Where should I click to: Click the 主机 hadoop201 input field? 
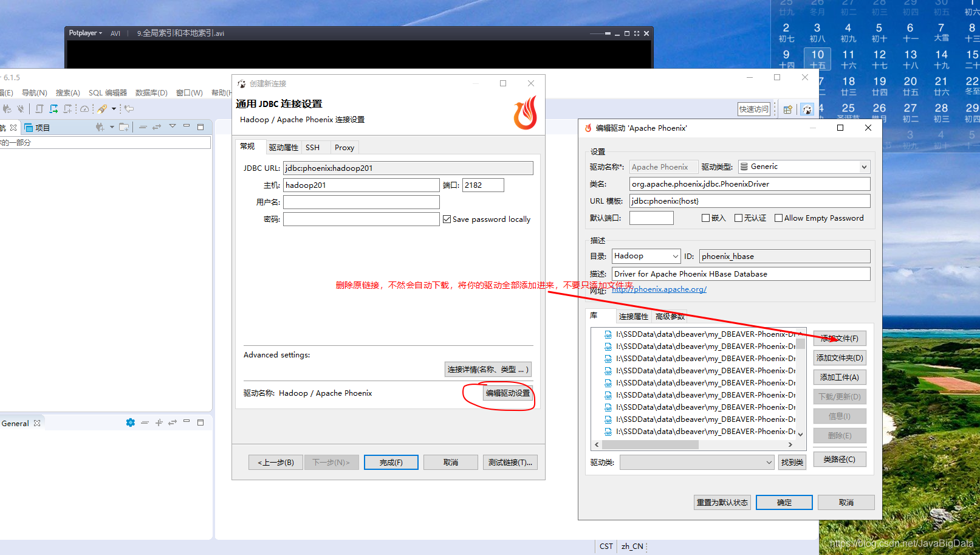[361, 185]
